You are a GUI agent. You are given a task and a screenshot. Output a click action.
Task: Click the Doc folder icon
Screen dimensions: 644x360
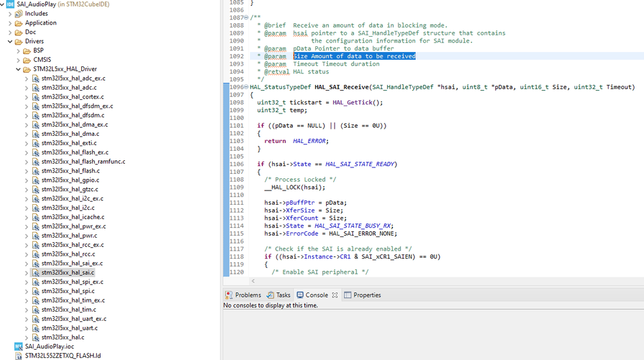coord(19,32)
